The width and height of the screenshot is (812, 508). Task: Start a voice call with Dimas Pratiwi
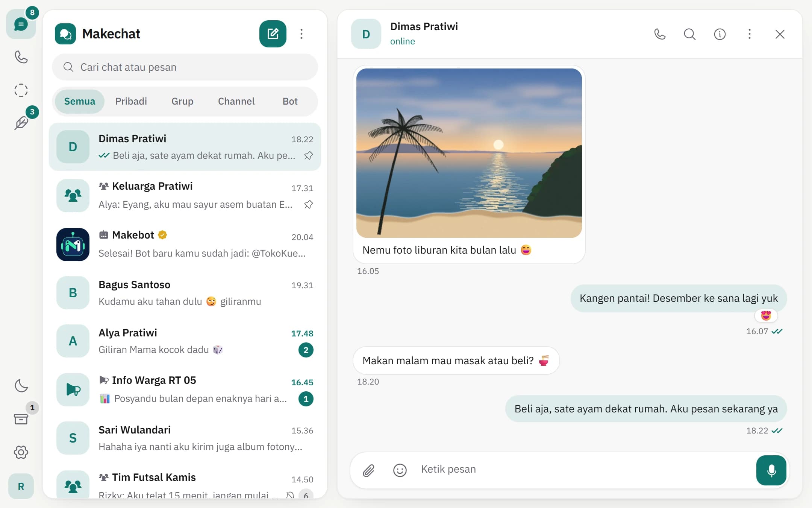click(660, 34)
